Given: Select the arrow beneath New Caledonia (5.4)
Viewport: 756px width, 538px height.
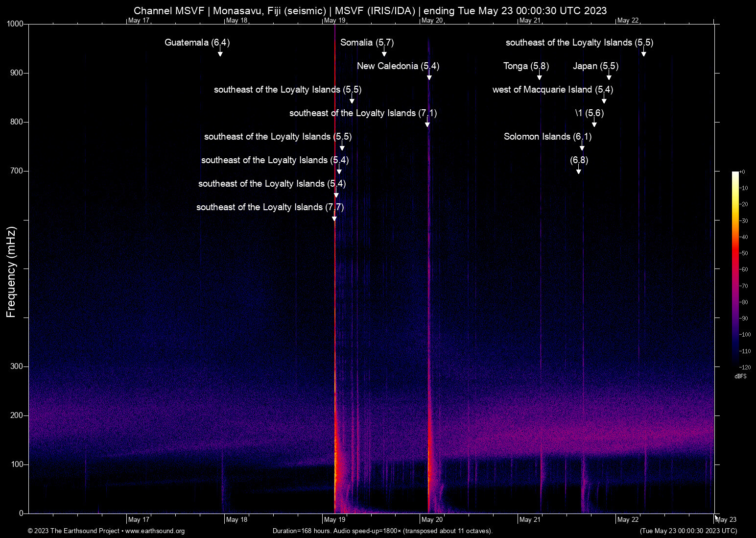Looking at the screenshot, I should tap(429, 76).
